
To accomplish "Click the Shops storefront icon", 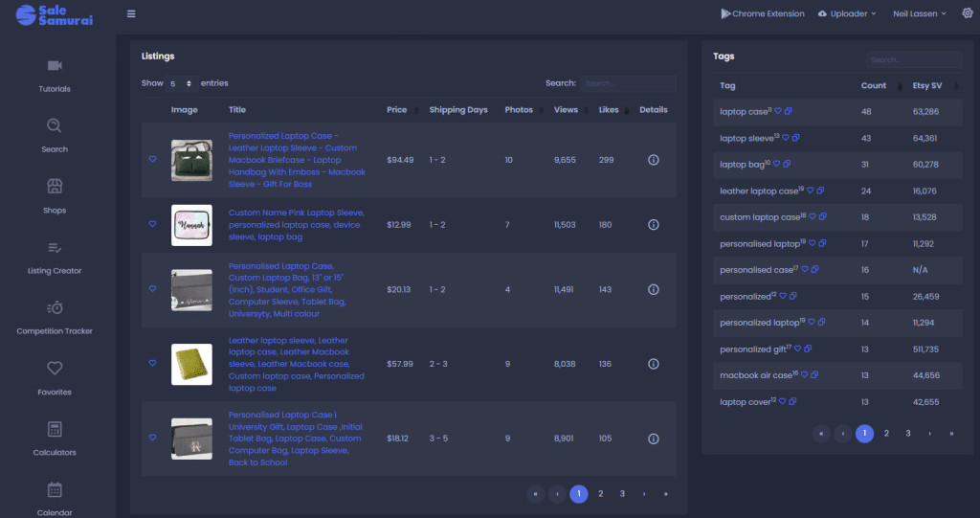I will coord(55,186).
